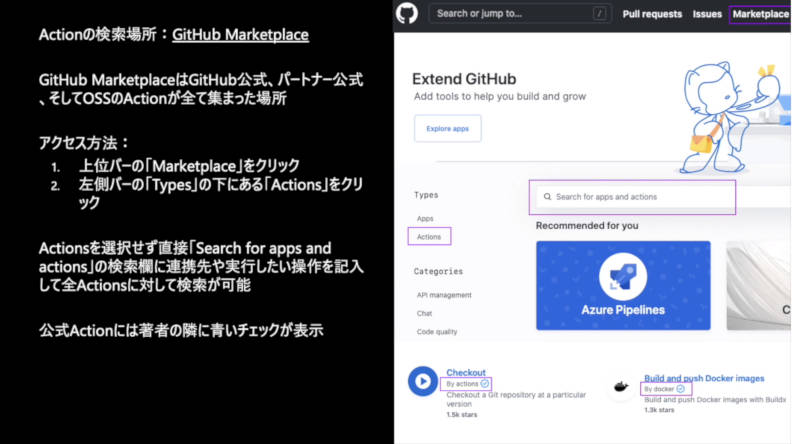Image resolution: width=800 pixels, height=444 pixels.
Task: Open the Azure Pipelines card
Action: click(623, 286)
